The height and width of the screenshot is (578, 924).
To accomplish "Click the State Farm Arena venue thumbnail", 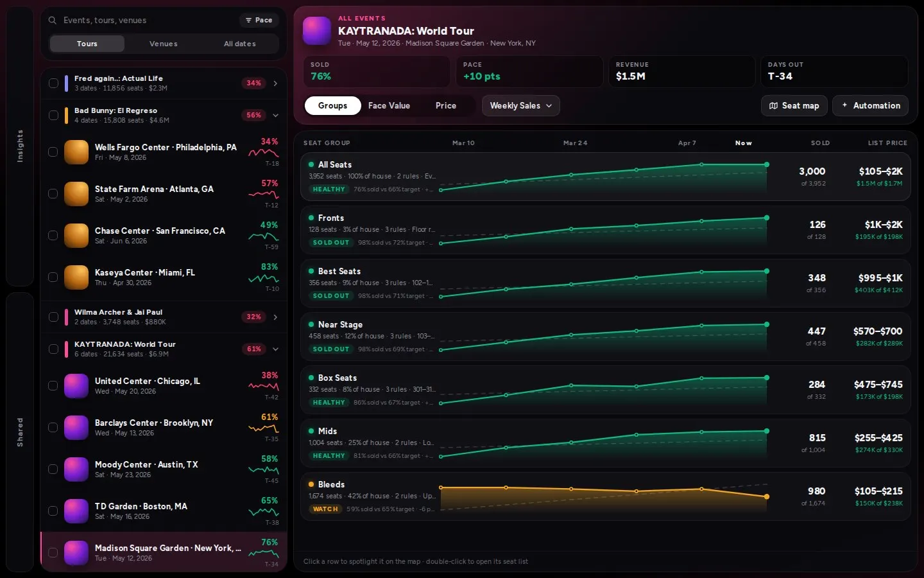I will 76,194.
